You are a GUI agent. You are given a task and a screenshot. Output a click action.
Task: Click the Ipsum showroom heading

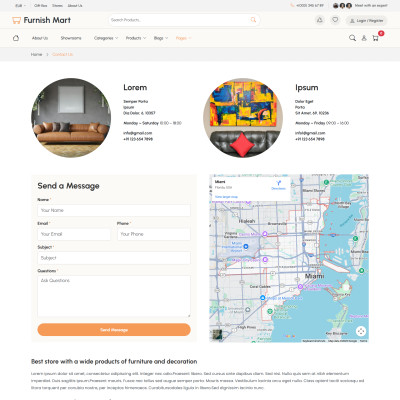(307, 88)
